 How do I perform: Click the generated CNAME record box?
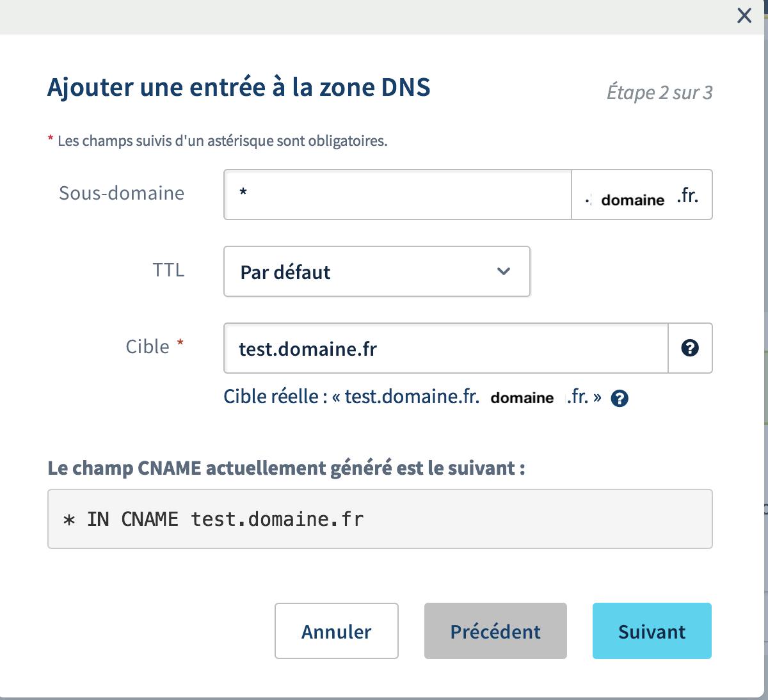click(380, 519)
